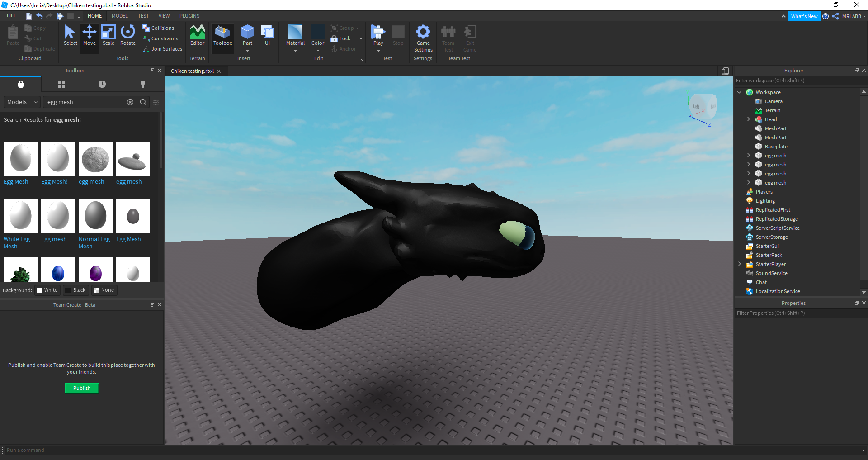
Task: Select the Chiken testing.rbxl document tab
Action: pos(192,71)
